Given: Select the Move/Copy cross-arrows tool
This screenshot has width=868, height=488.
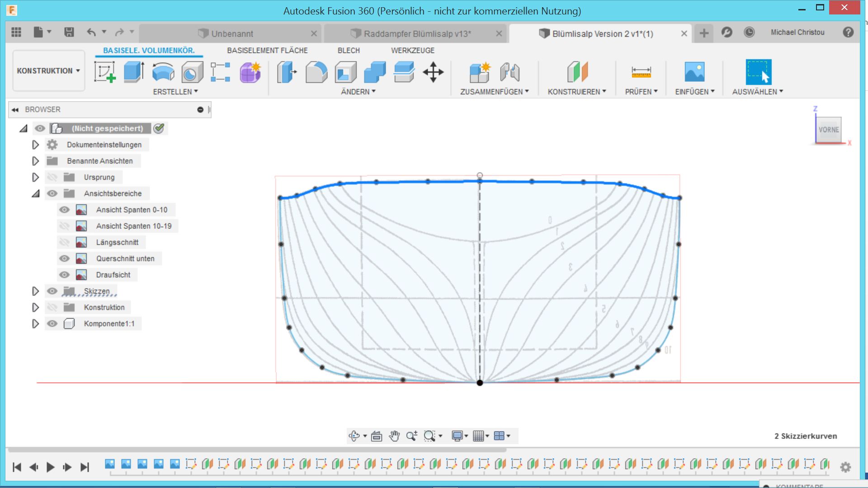Looking at the screenshot, I should [x=433, y=72].
